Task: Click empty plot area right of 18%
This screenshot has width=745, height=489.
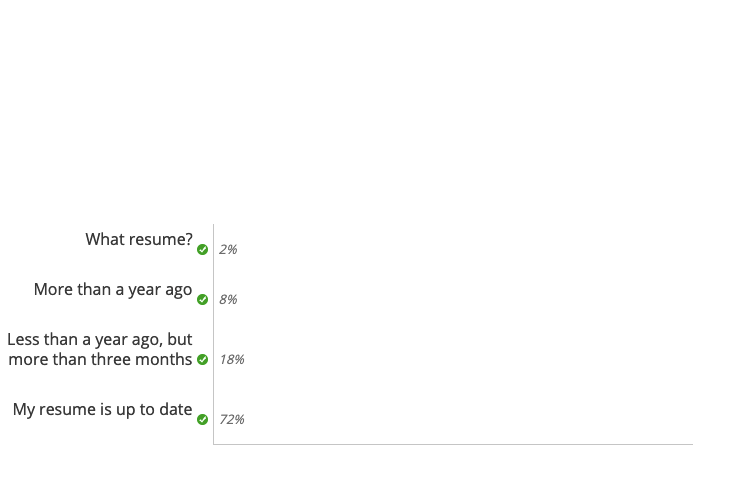Action: (x=468, y=359)
